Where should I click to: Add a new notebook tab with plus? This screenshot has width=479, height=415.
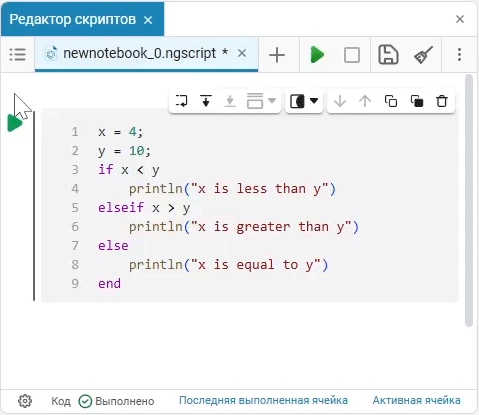pos(277,55)
